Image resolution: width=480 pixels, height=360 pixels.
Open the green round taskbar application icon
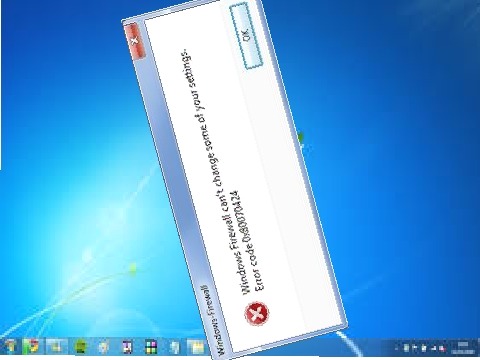coord(80,347)
